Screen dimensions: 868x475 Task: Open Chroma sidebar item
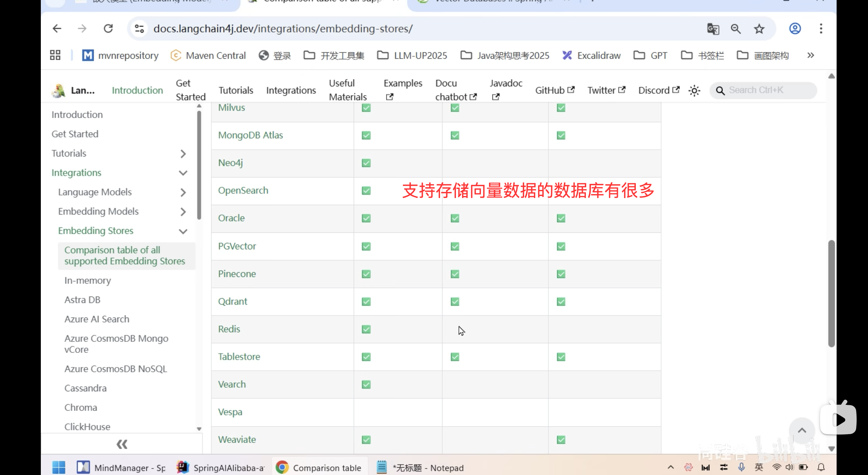click(x=81, y=408)
